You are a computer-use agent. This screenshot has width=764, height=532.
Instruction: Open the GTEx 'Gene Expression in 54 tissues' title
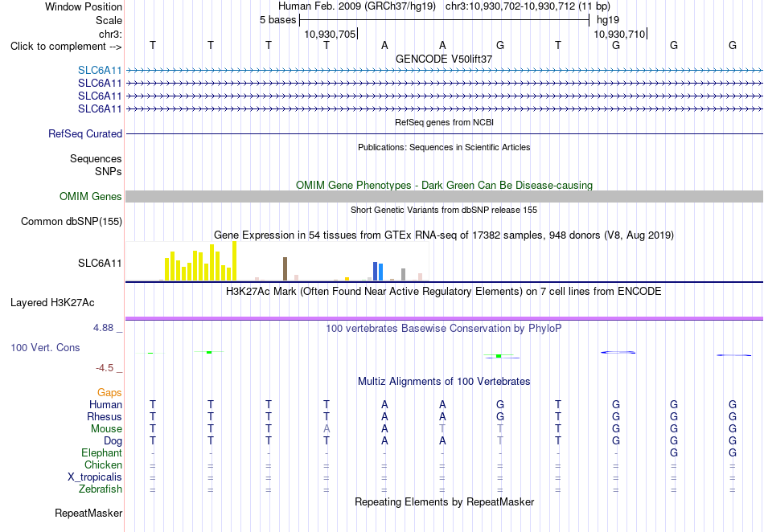(x=444, y=235)
